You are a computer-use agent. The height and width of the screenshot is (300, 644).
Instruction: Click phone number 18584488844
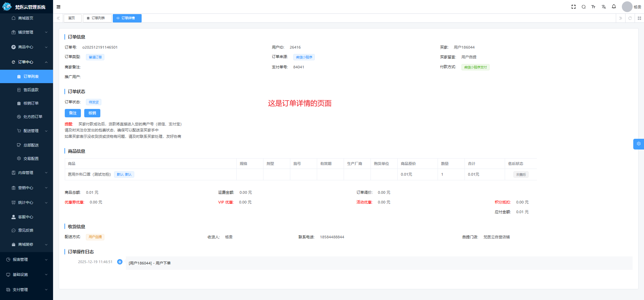(x=332, y=237)
